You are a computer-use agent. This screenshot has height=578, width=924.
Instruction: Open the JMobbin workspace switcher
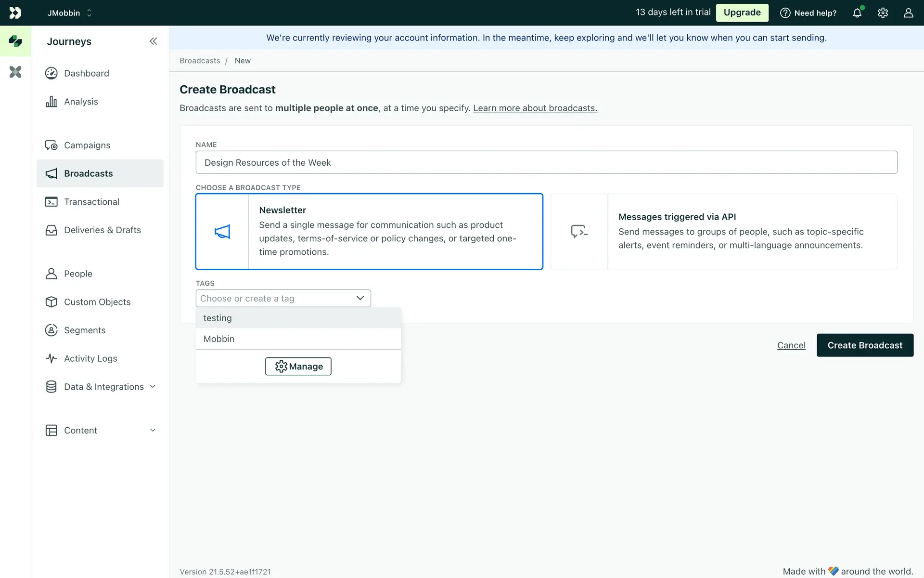69,13
